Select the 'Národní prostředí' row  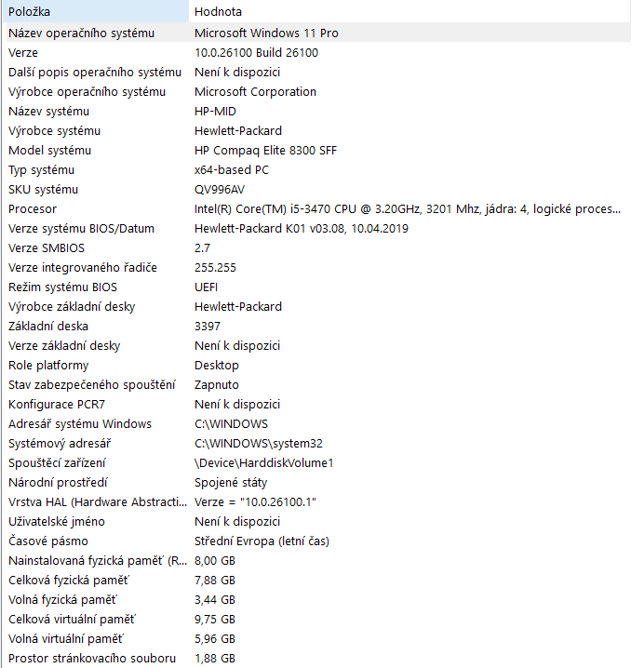point(316,483)
